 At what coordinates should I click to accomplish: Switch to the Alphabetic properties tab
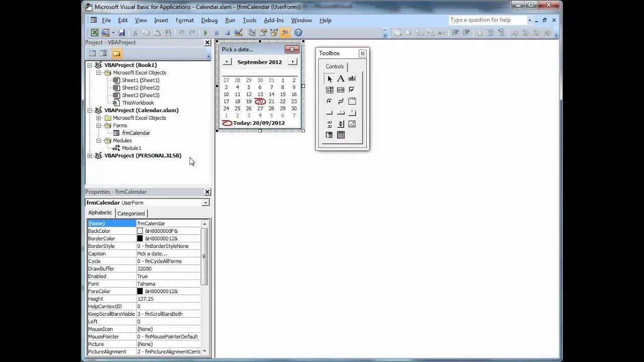pos(100,213)
